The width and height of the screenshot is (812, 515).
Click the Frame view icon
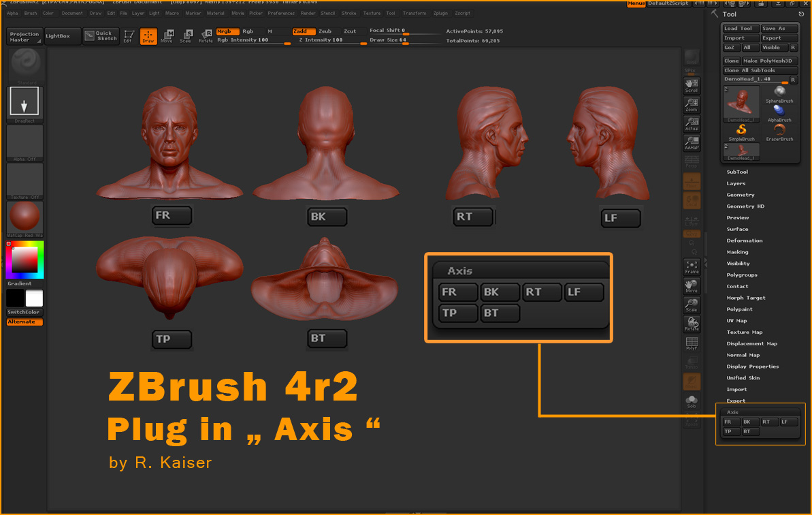click(x=692, y=267)
